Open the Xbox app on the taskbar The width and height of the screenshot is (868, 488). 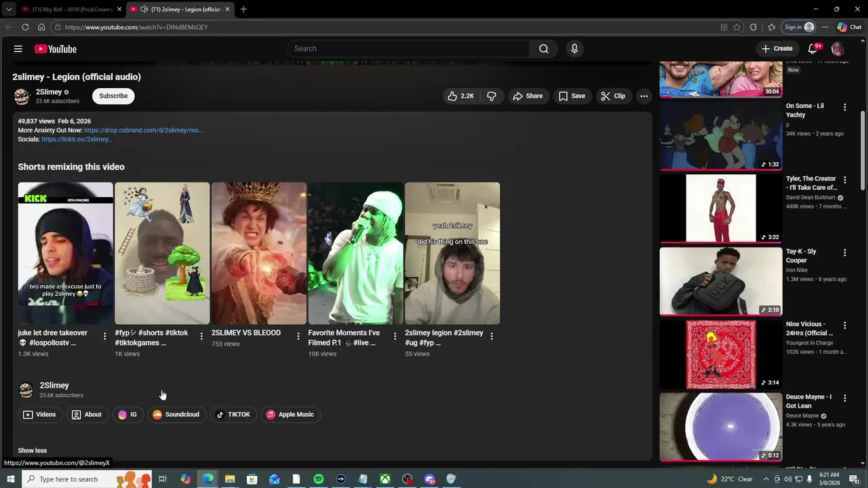coord(385,479)
